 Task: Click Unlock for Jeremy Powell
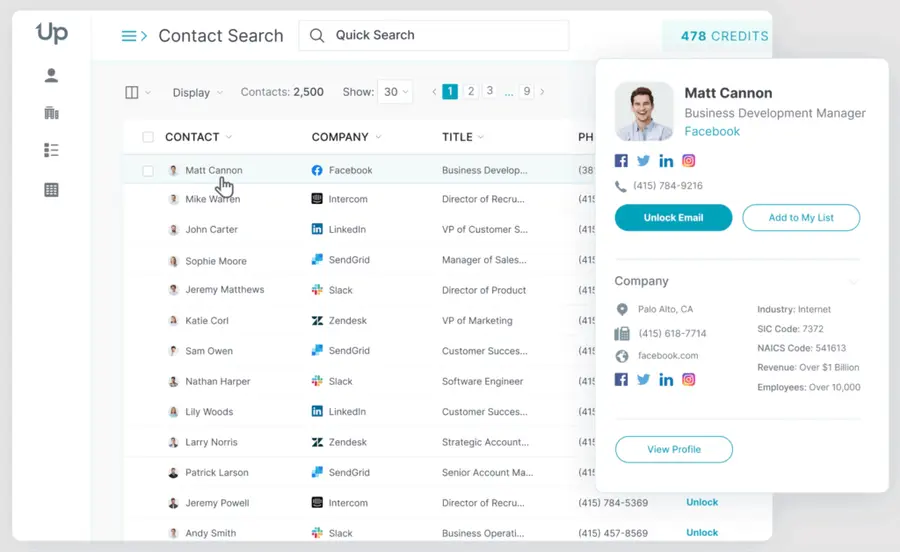(x=702, y=502)
